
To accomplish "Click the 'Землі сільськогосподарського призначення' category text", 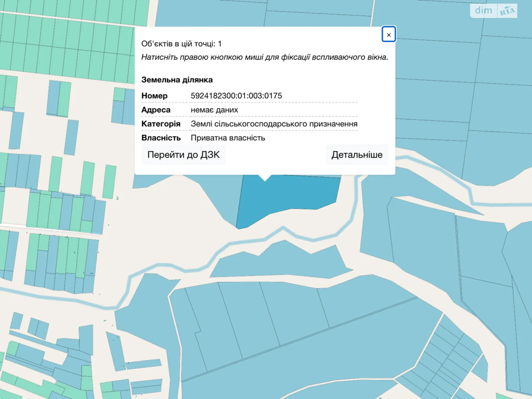I will 274,124.
